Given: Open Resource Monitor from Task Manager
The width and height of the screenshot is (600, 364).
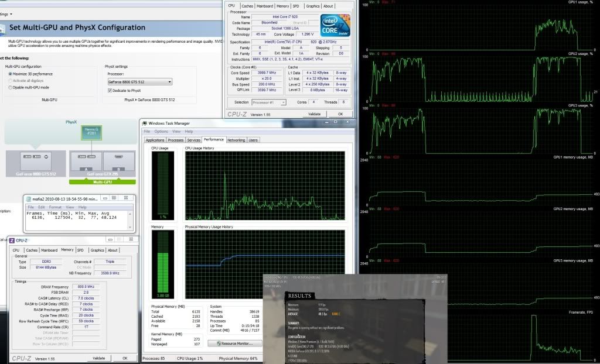Looking at the screenshot, I should 235,344.
